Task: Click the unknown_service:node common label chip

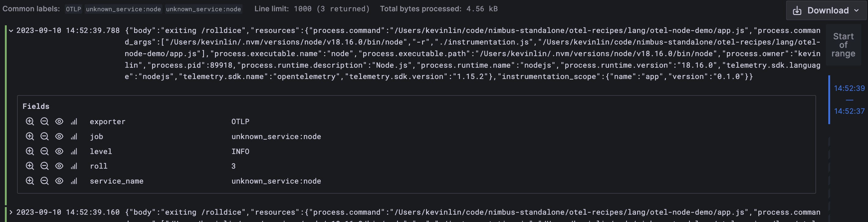Action: 124,9
